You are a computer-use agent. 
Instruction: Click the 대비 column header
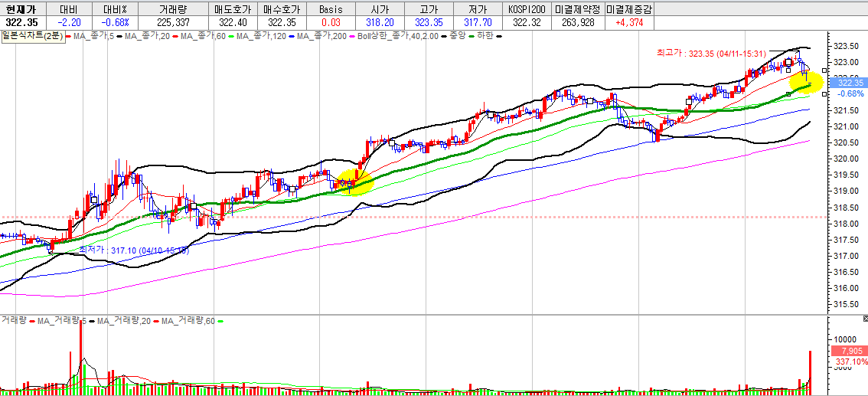[x=67, y=9]
